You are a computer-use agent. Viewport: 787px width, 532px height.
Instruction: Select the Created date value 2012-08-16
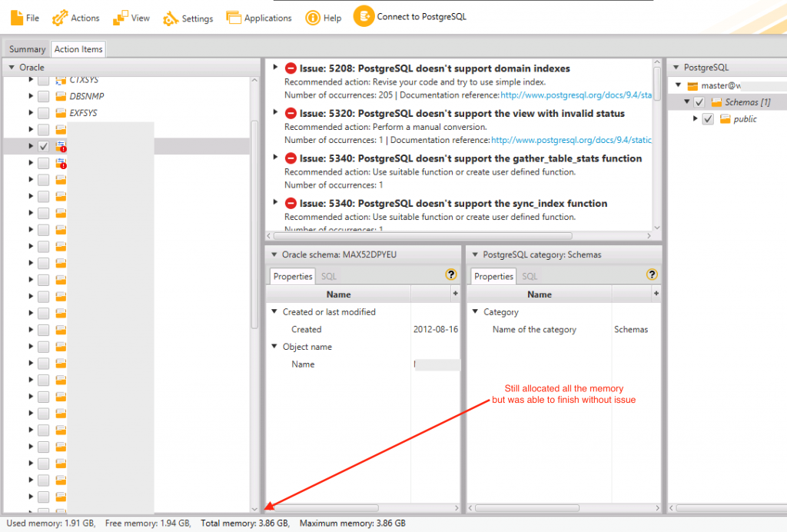[x=436, y=329]
